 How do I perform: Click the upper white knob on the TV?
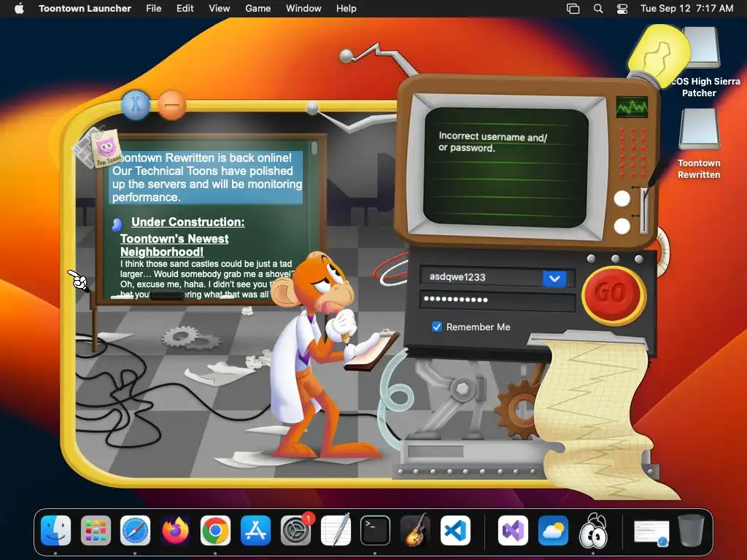622,198
